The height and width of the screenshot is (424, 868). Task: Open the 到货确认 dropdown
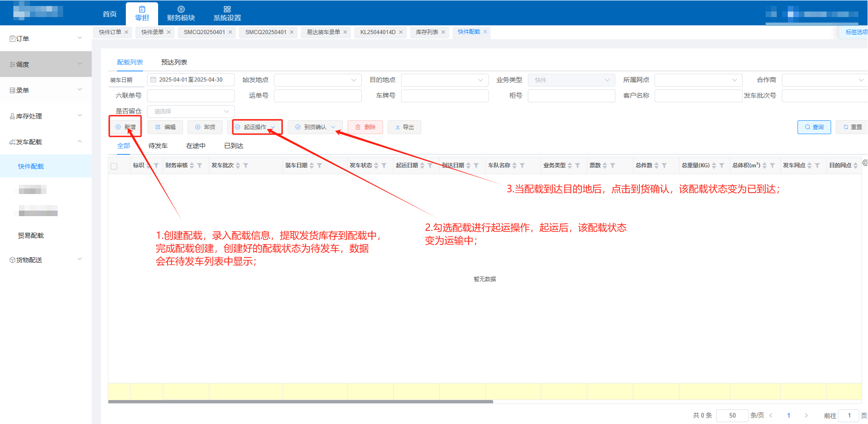click(x=315, y=127)
